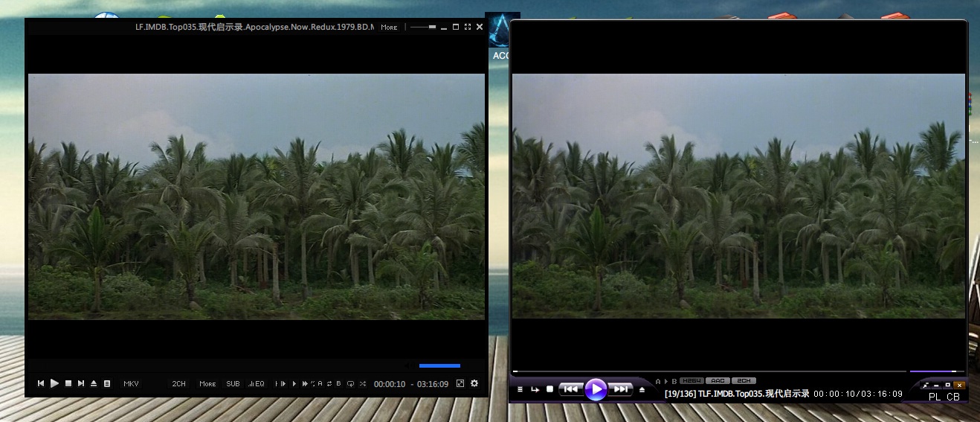Open the SUB subtitle menu
980x422 pixels.
click(233, 383)
